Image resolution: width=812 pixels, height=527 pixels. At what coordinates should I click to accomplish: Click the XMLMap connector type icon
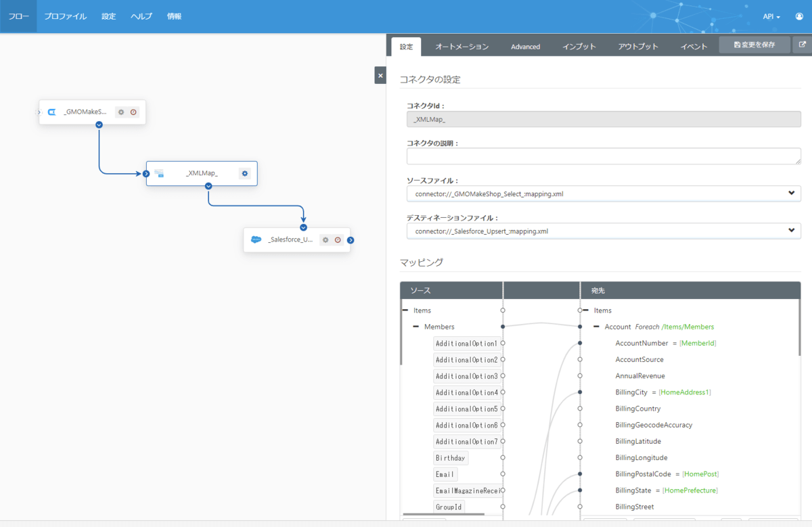click(x=159, y=174)
